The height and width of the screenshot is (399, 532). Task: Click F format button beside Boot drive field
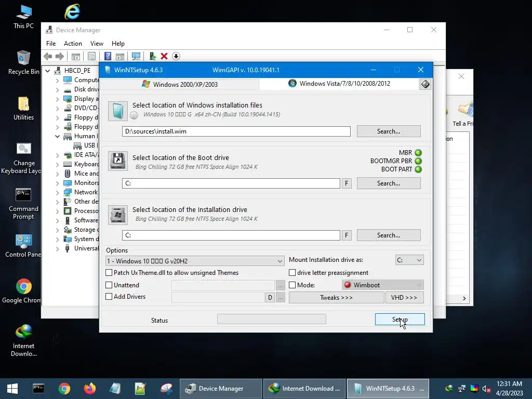347,183
